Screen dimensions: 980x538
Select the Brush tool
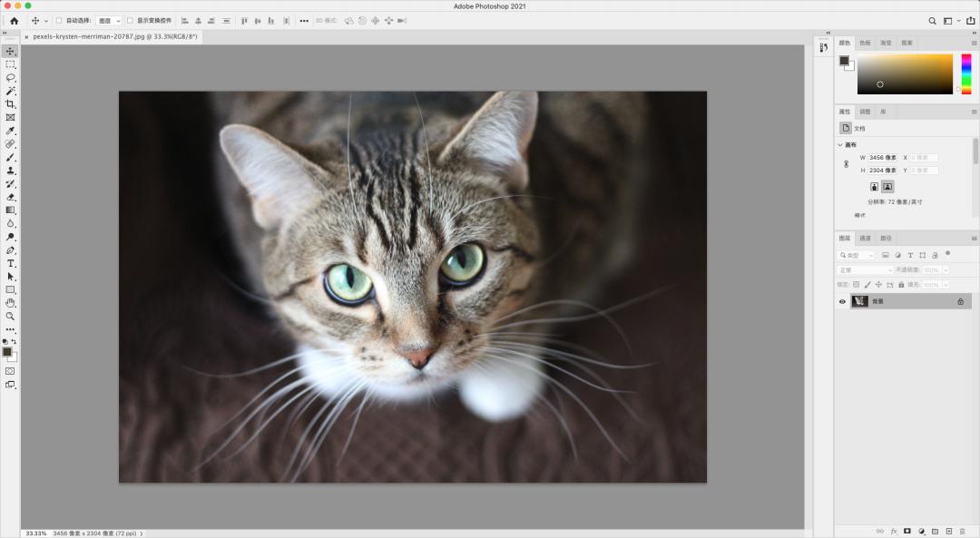point(11,157)
